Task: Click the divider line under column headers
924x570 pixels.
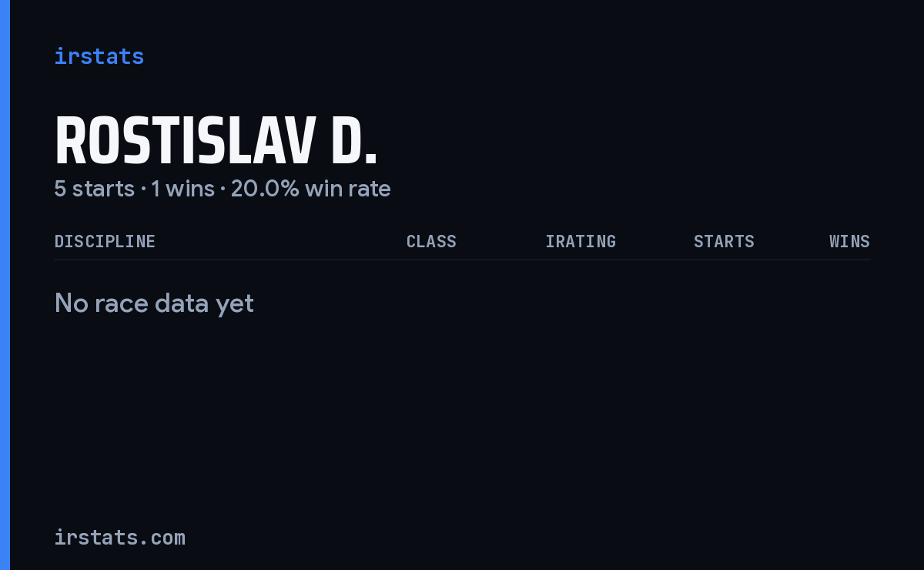Action: [462, 260]
